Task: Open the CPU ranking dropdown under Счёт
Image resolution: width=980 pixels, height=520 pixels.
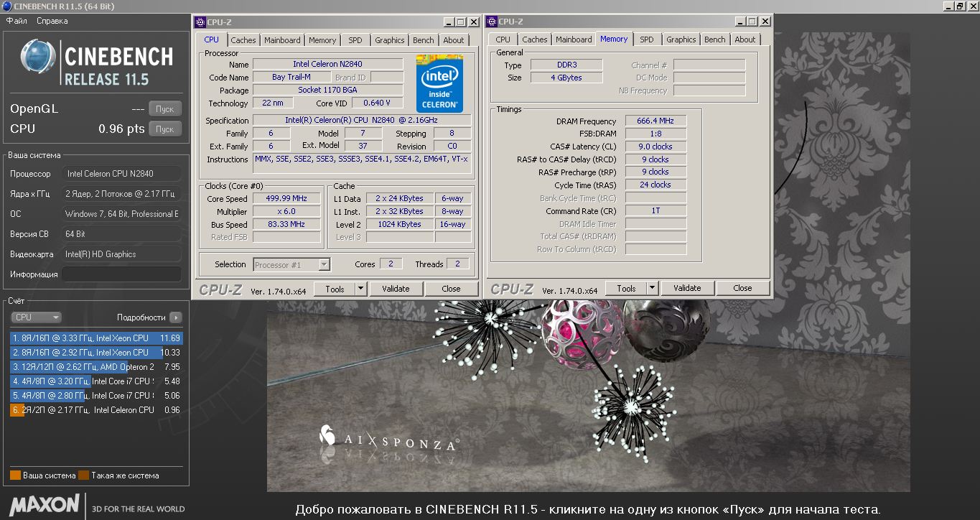Action: click(37, 317)
